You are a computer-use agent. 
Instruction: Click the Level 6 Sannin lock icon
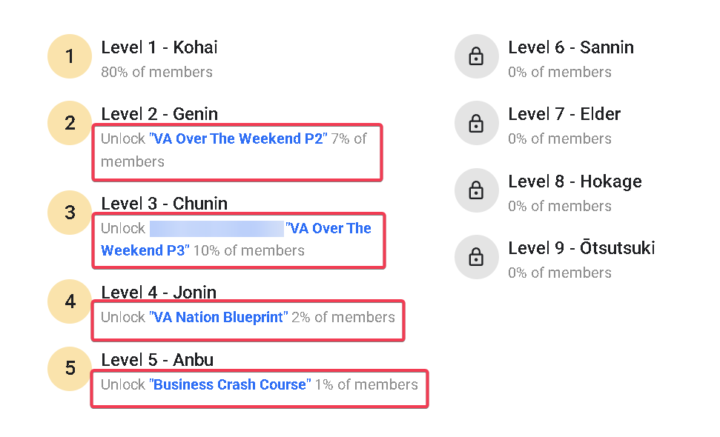click(476, 57)
